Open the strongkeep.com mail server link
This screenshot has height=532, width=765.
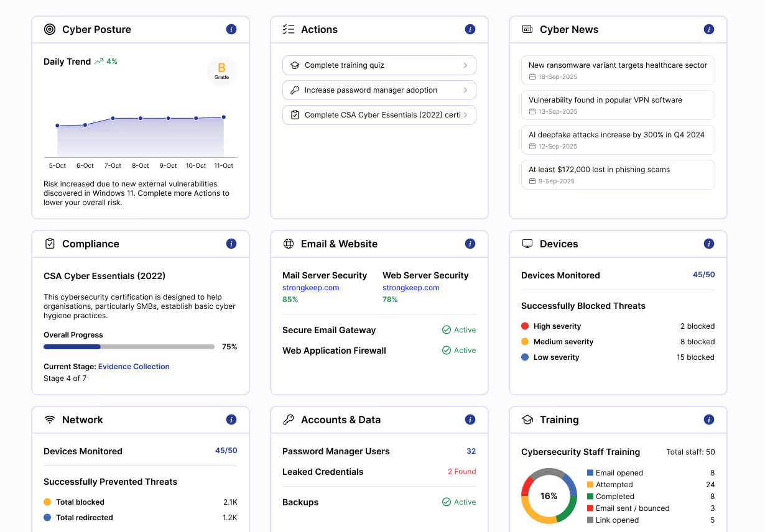click(310, 287)
